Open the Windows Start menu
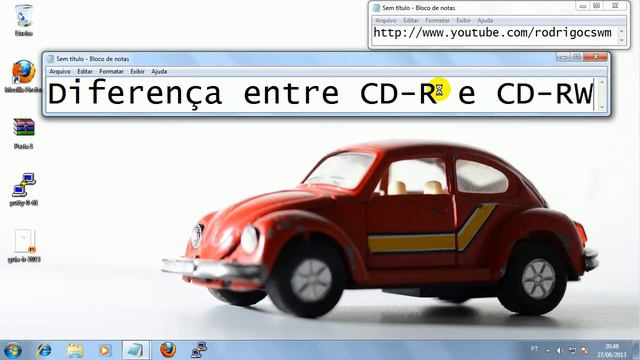The width and height of the screenshot is (640, 360). coord(12,351)
